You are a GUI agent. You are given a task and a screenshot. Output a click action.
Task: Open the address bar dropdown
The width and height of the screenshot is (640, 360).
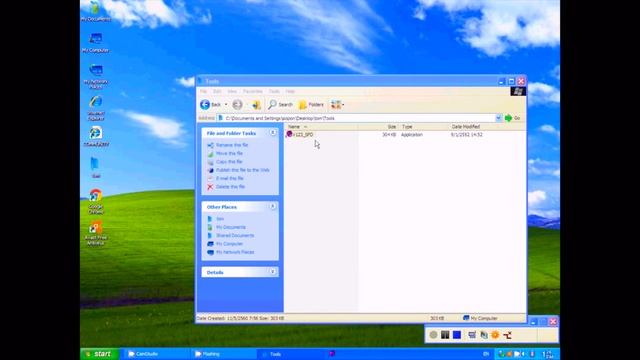tap(498, 118)
